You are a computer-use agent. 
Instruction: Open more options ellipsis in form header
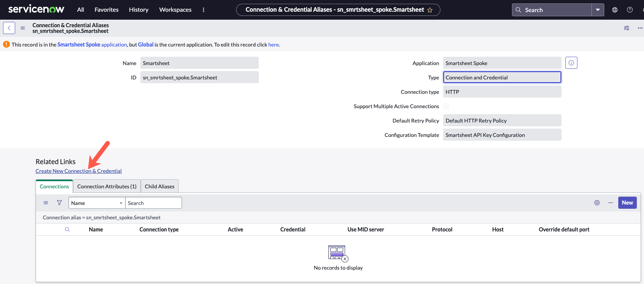pos(640,28)
